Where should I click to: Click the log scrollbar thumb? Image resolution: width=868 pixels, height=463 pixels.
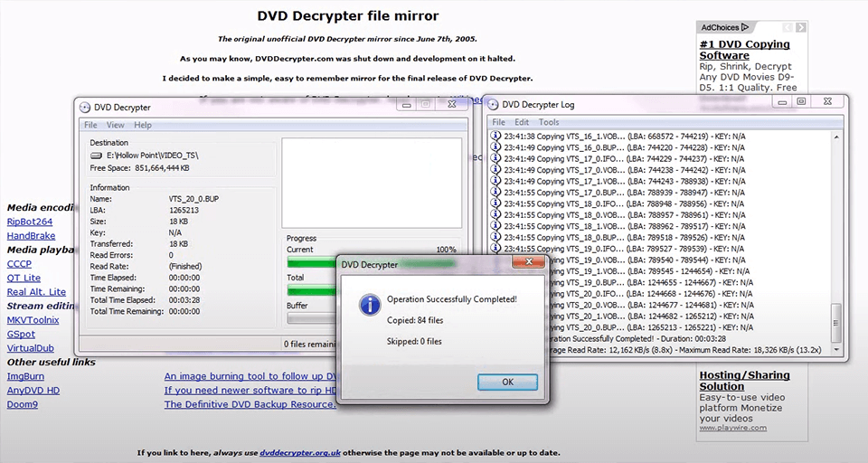pos(836,323)
